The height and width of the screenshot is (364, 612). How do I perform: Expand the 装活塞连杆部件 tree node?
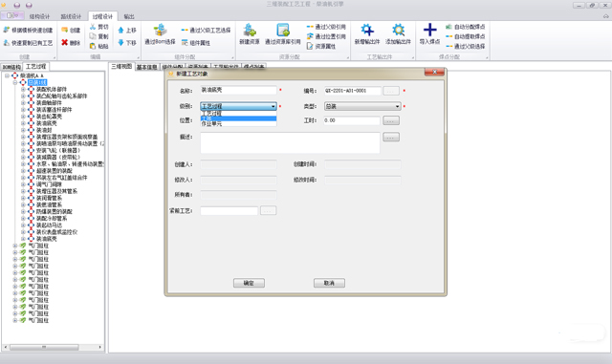(x=23, y=110)
